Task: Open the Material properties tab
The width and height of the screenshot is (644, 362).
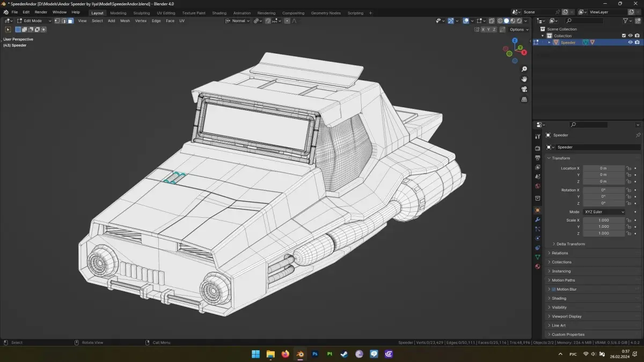Action: click(537, 267)
